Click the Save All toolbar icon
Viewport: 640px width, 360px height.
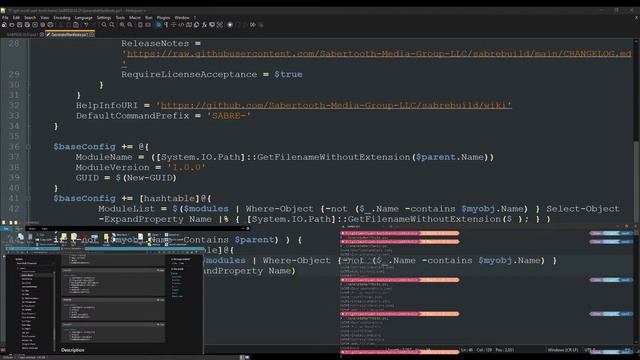pos(27,25)
